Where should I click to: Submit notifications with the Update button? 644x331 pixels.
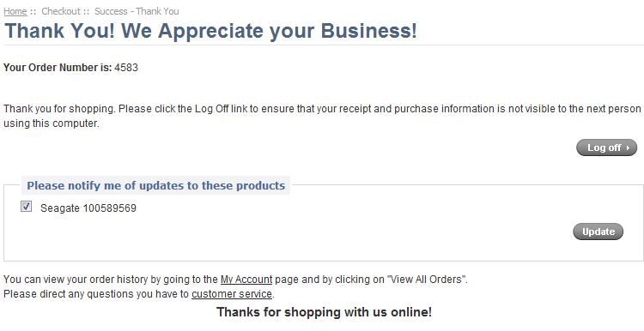click(x=598, y=232)
